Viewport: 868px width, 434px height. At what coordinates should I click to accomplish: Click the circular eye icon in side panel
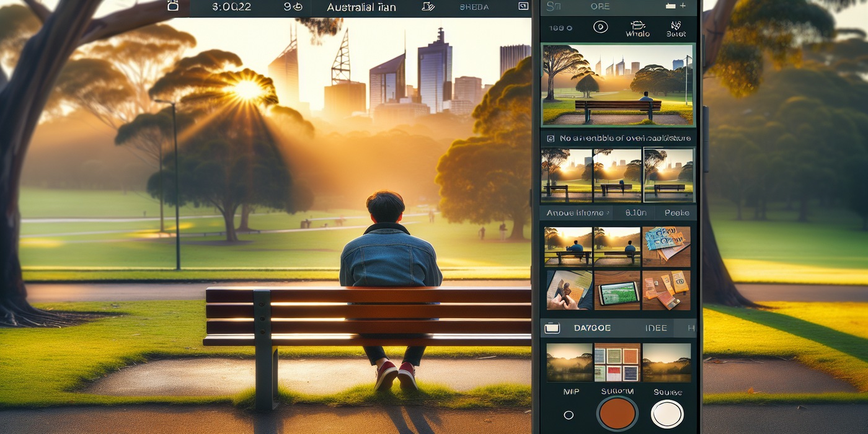[600, 27]
